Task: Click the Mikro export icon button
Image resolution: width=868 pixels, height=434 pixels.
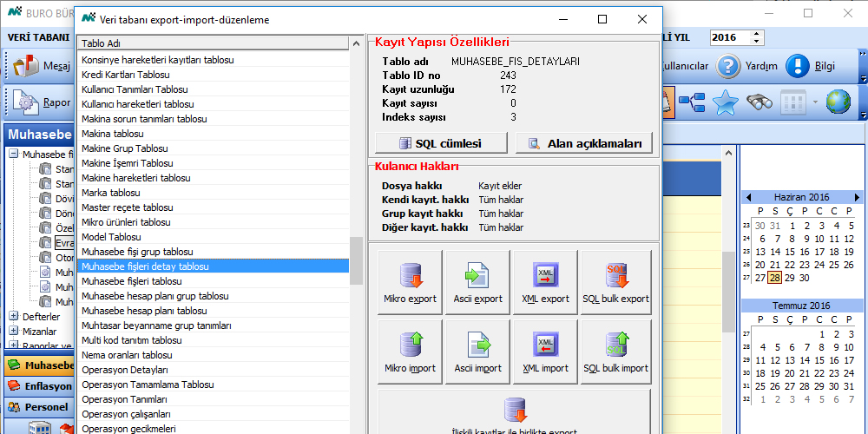Action: pyautogui.click(x=410, y=282)
